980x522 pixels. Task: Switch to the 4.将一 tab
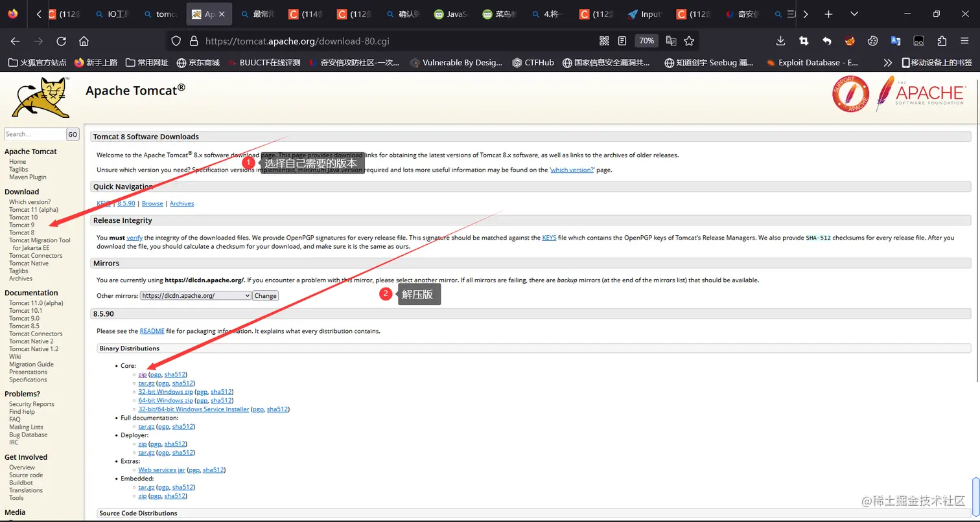[x=549, y=14]
